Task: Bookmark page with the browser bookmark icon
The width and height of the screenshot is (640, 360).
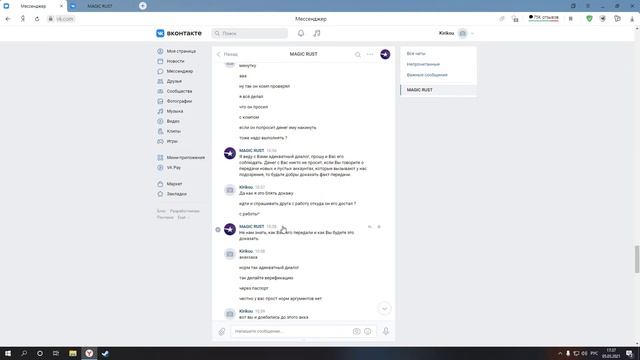Action: [x=570, y=19]
